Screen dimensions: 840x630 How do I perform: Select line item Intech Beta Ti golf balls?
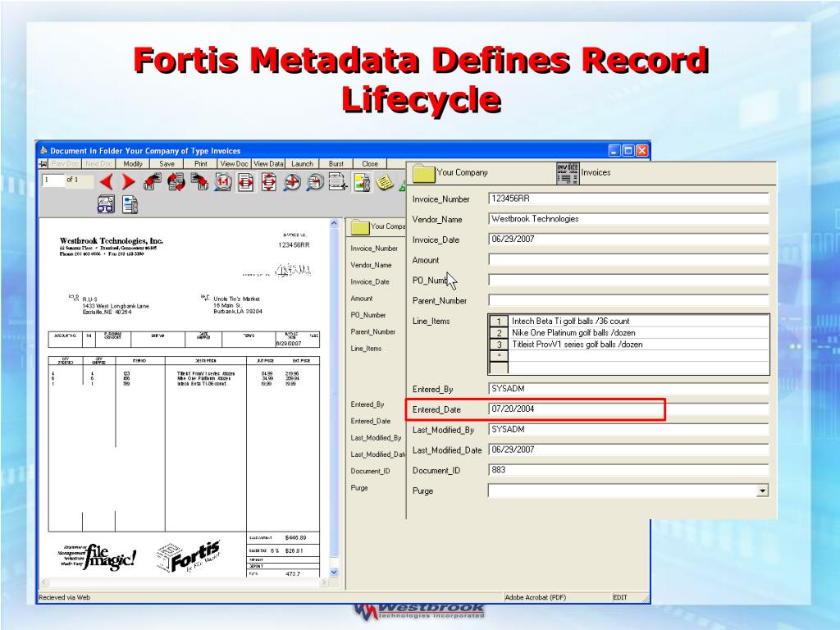click(x=638, y=322)
